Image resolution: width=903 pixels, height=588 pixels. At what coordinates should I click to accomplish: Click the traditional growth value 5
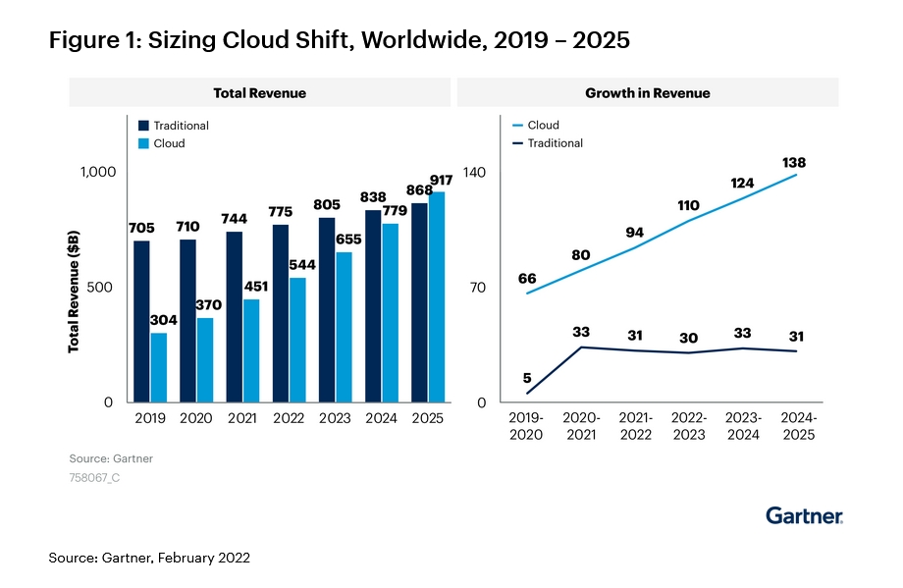tap(527, 378)
